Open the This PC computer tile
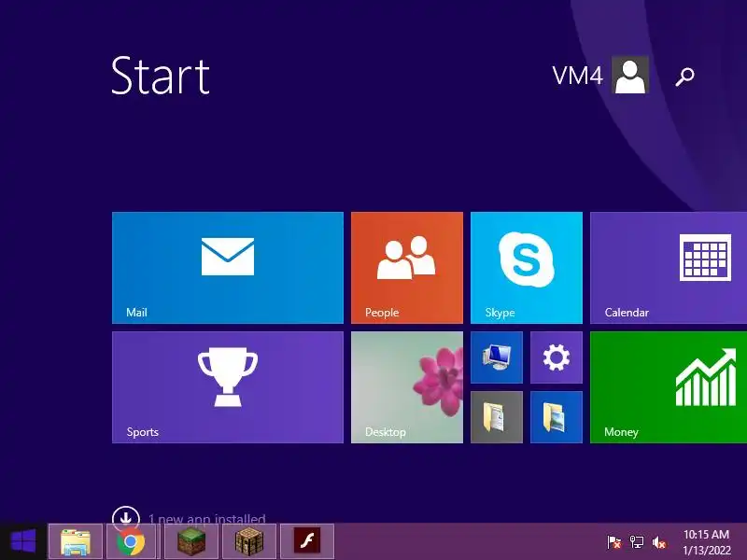Image resolution: width=747 pixels, height=560 pixels. (497, 357)
